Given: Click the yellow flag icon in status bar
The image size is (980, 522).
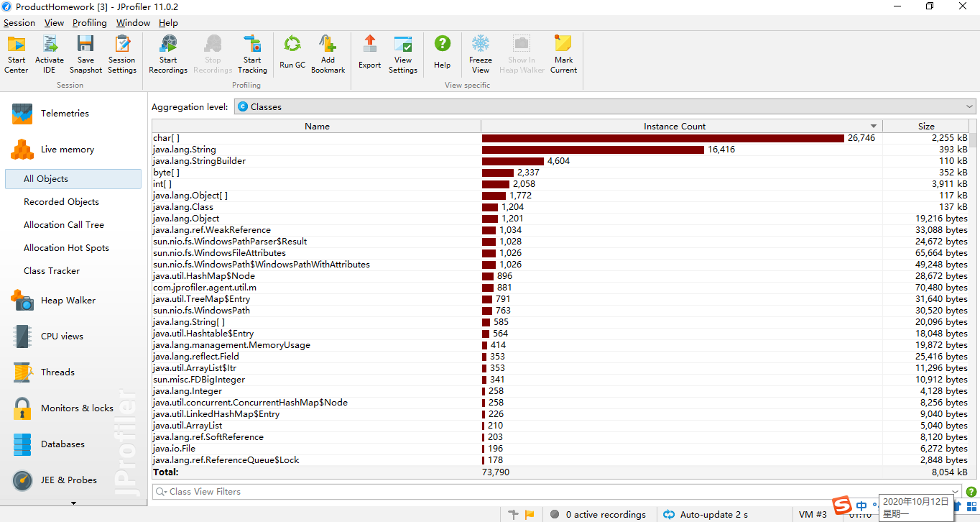Looking at the screenshot, I should tap(530, 515).
